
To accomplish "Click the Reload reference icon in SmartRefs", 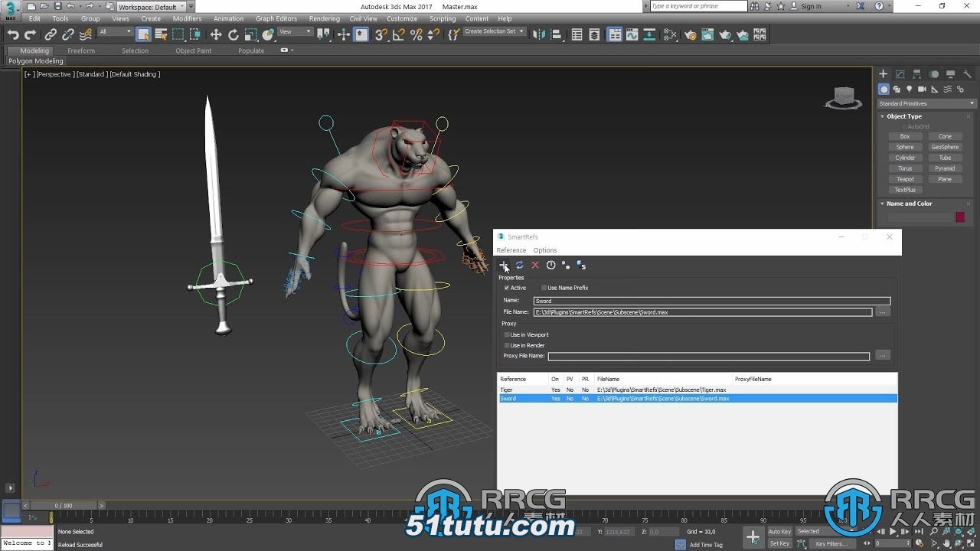I will click(x=519, y=265).
